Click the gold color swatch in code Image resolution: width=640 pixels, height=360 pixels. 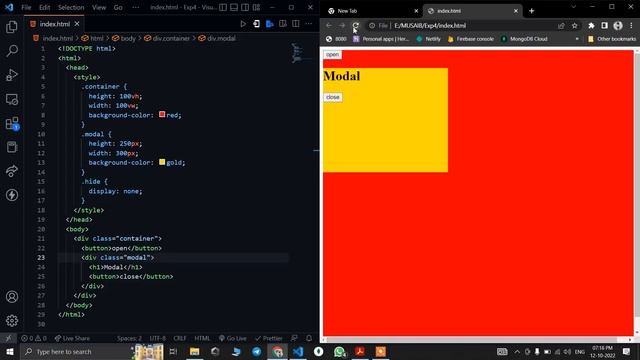pyautogui.click(x=162, y=162)
